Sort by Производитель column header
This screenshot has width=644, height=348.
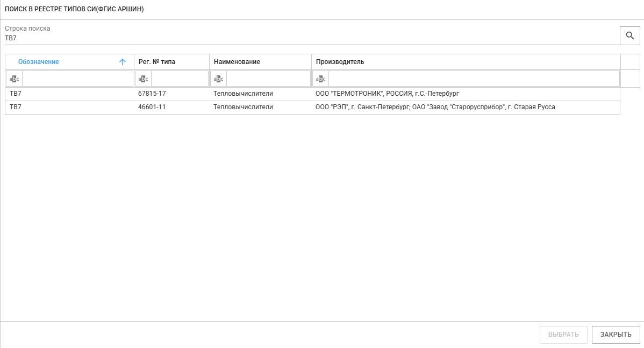point(340,62)
